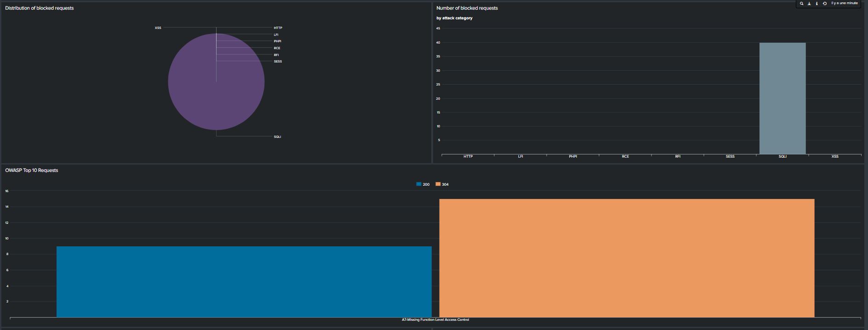The width and height of the screenshot is (868, 330).
Task: Click 'Distribution of blocked requests' panel title
Action: click(40, 8)
